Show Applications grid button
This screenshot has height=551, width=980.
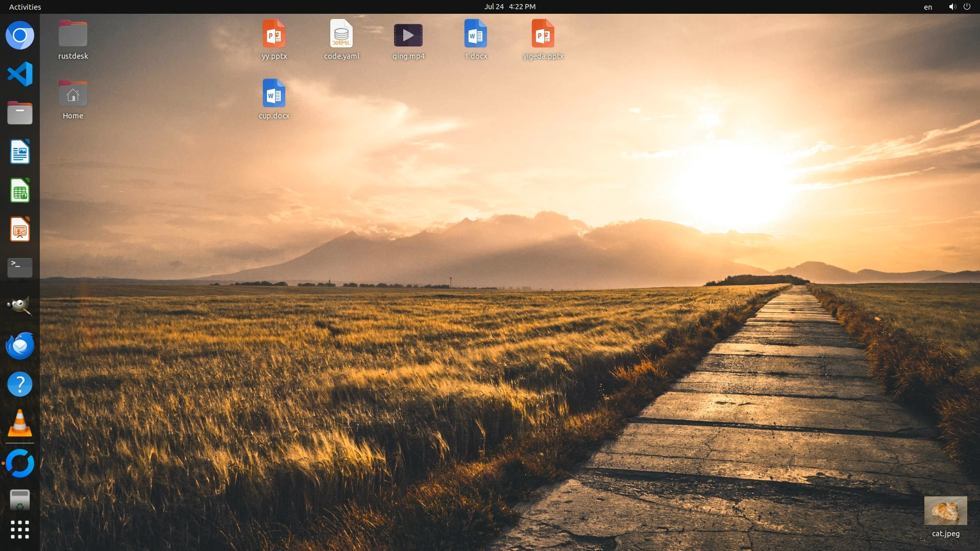[x=20, y=530]
